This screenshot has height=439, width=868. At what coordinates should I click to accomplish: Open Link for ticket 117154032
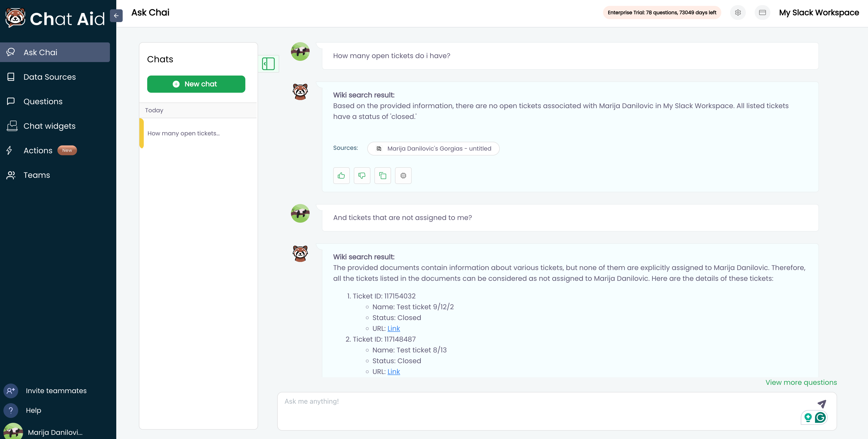pos(394,328)
